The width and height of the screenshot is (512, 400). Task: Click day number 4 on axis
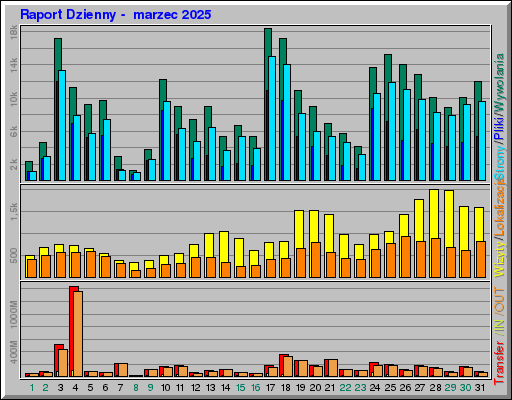[75, 388]
